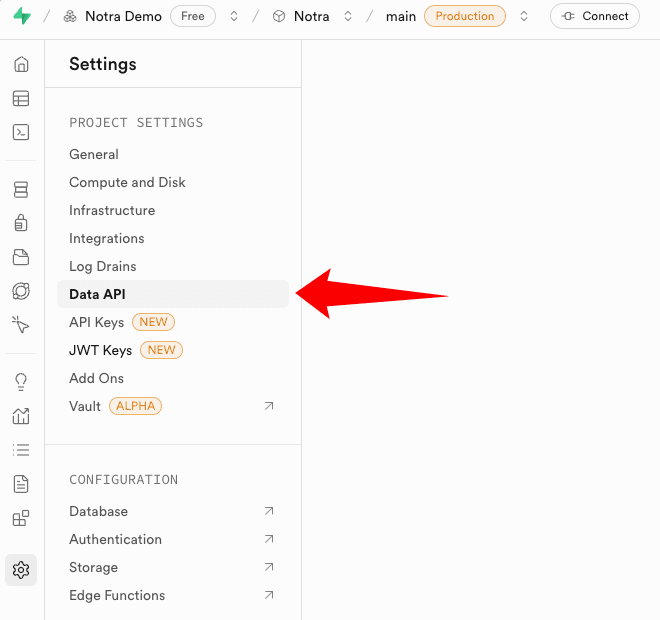The image size is (660, 620).
Task: Open Reports via the chart icon
Action: pyautogui.click(x=21, y=416)
